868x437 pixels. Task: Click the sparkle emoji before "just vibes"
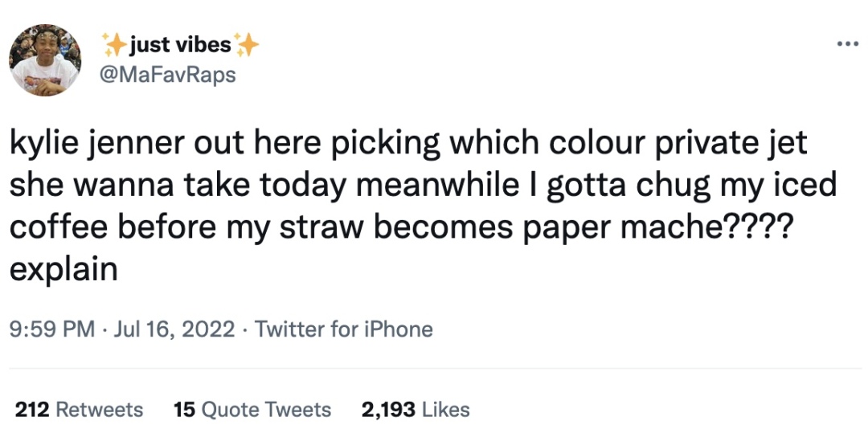pos(114,45)
